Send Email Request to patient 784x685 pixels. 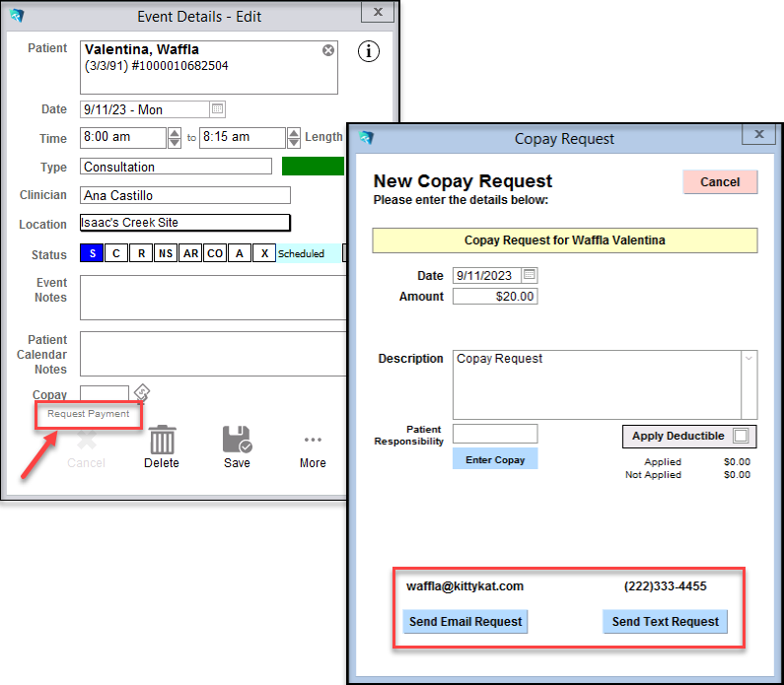tap(465, 622)
